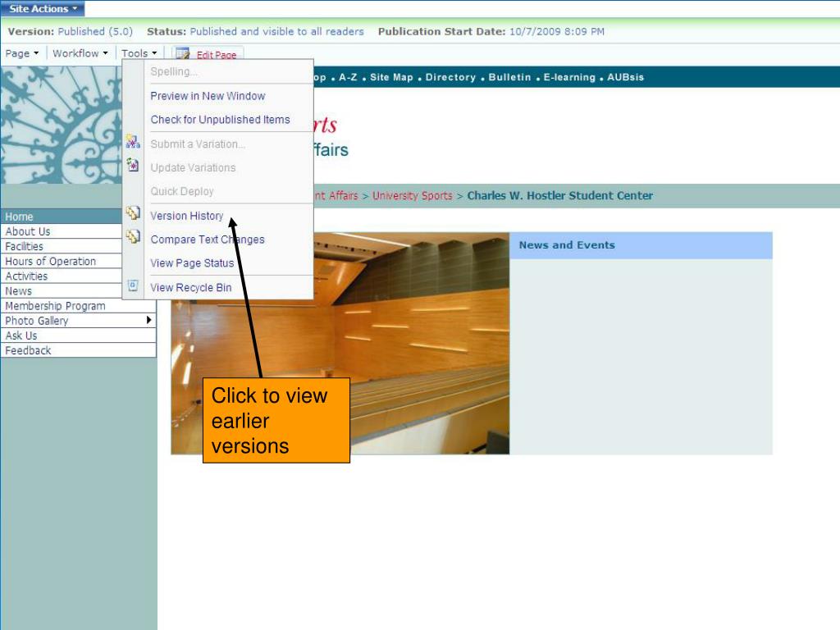Open the A-Z link in the top bar
Image resolution: width=840 pixels, height=630 pixels.
(348, 77)
